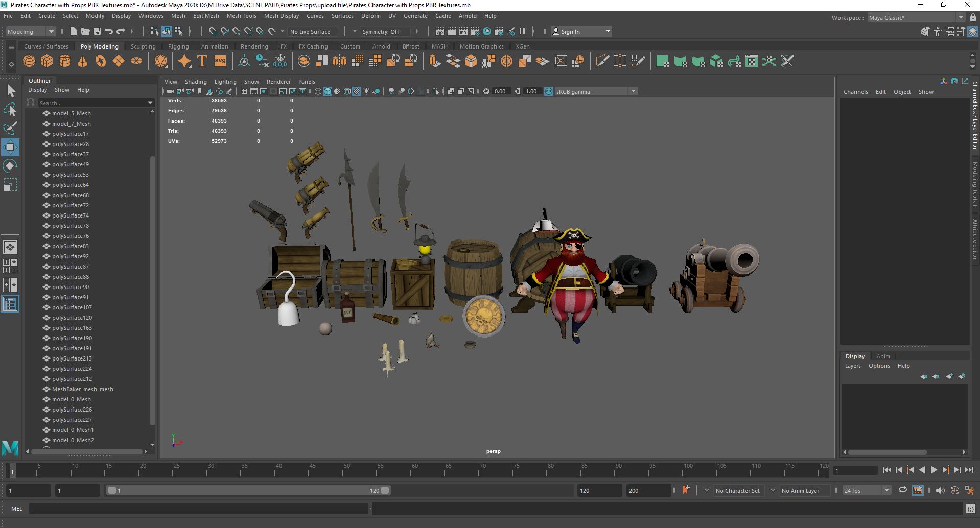Create a polygon sphere from the shelf

tap(29, 62)
